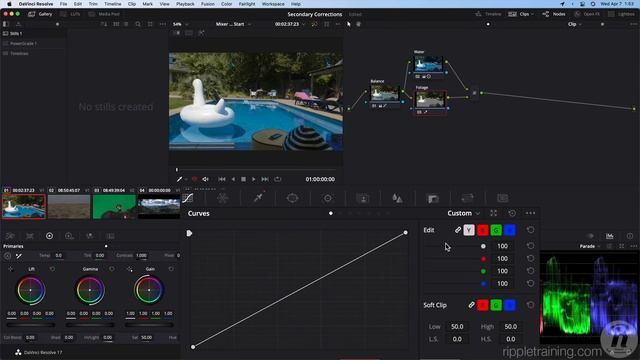This screenshot has width=640, height=360.
Task: Open the Clip node graph dropdown
Action: click(x=575, y=24)
